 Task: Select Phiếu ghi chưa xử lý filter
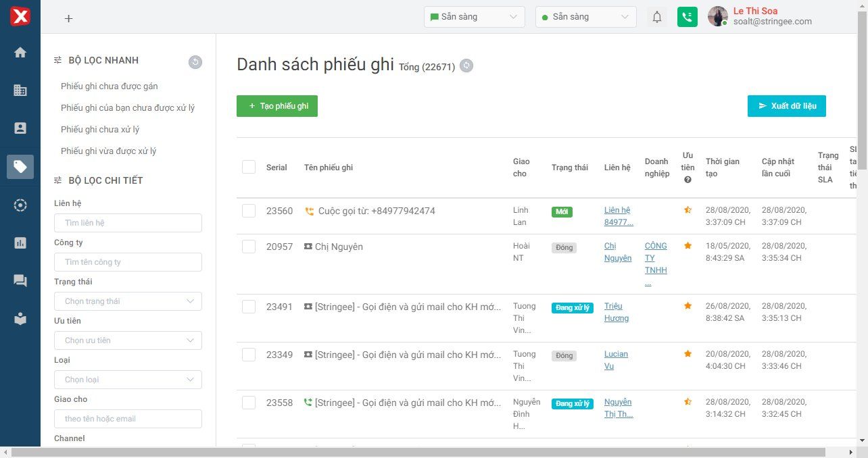(100, 130)
